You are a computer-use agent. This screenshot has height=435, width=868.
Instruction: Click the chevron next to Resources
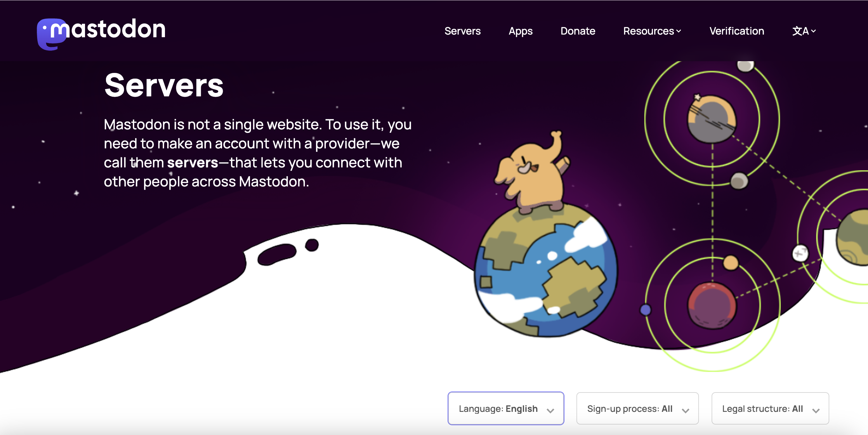[x=679, y=31]
